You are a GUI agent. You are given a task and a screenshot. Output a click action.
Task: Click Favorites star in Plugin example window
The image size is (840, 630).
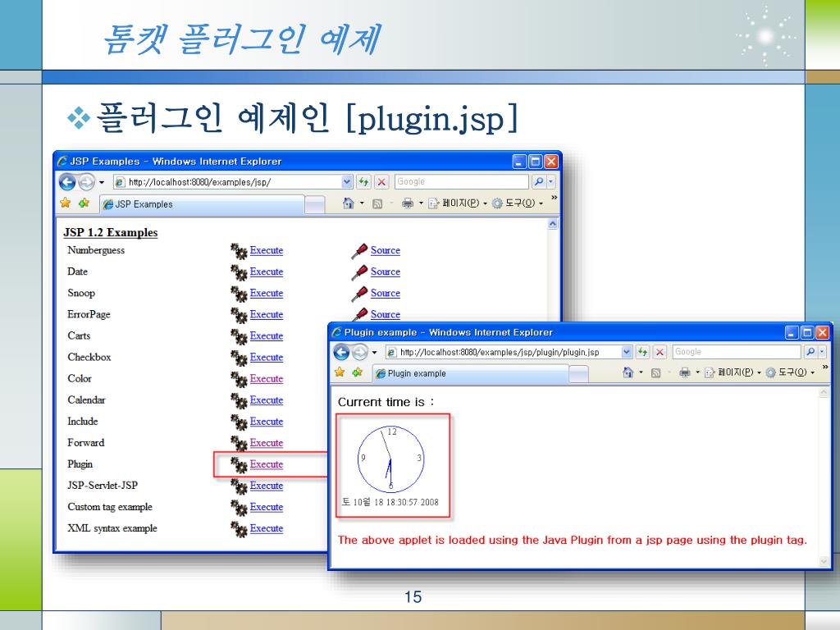click(x=340, y=372)
